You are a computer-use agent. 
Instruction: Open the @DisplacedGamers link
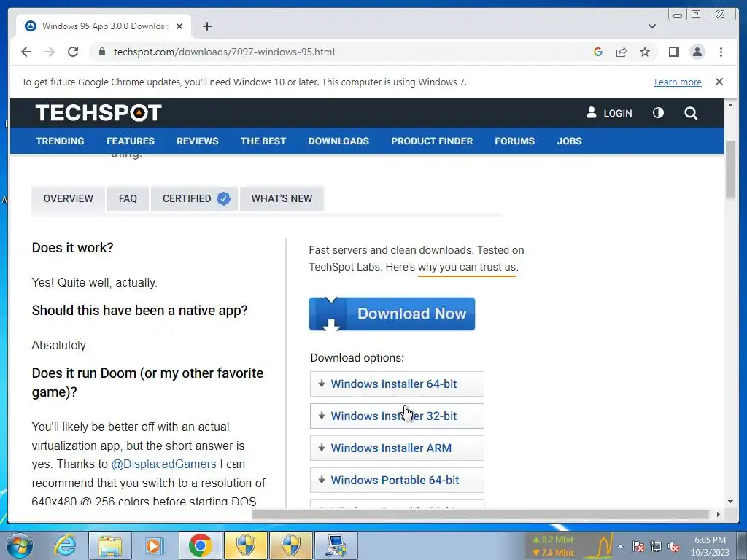(x=163, y=464)
